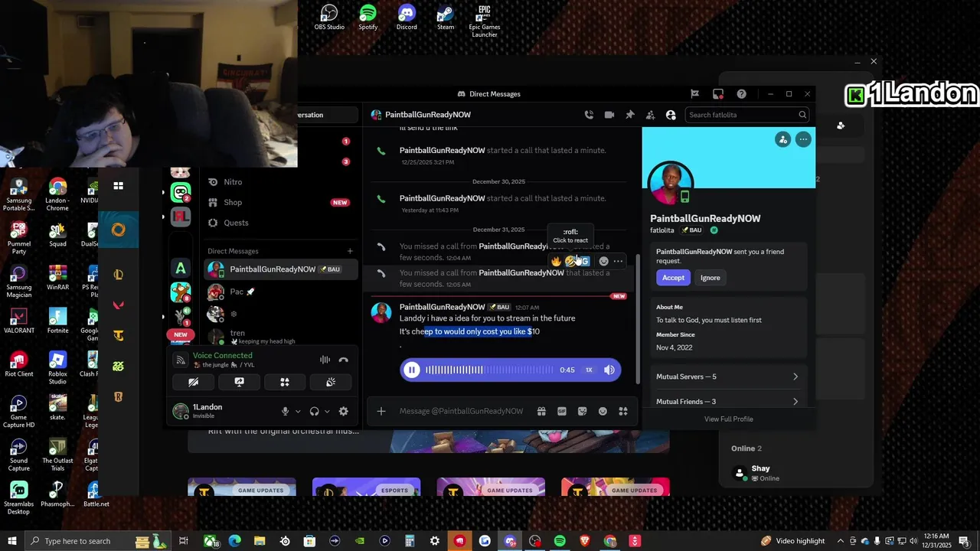980x551 pixels.
Task: Open the Steam desktop shortcut
Action: pos(446,18)
